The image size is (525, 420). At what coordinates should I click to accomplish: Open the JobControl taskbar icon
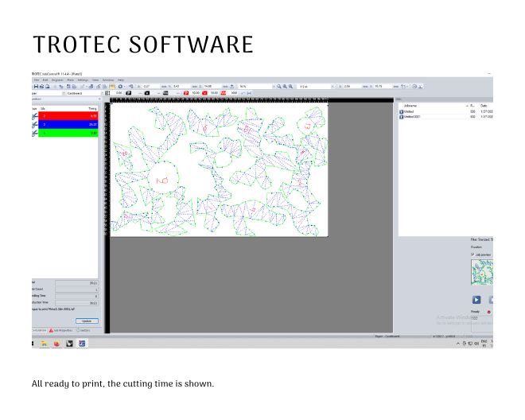click(x=82, y=344)
